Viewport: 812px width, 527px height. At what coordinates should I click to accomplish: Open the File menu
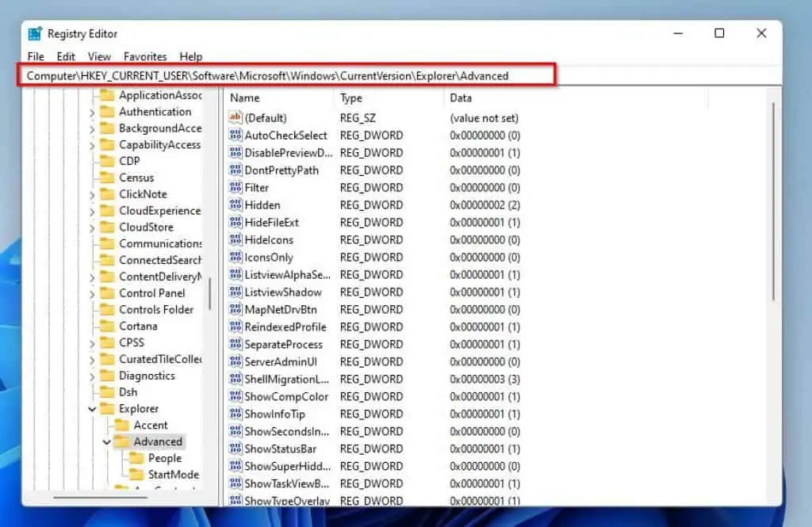[x=35, y=56]
